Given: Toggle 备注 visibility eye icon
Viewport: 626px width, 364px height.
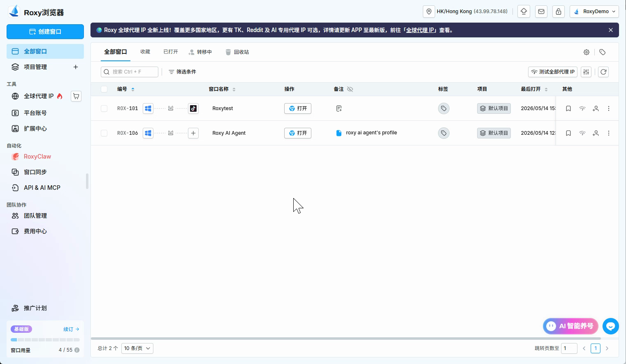Looking at the screenshot, I should click(x=350, y=89).
